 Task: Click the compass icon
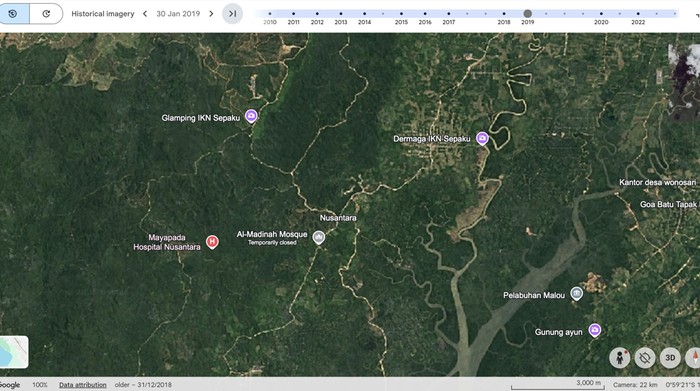point(693,358)
